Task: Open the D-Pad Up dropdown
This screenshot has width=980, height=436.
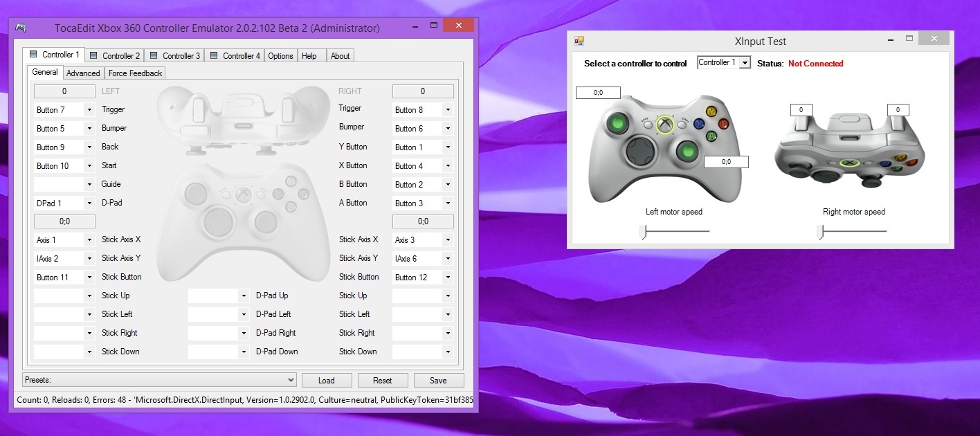Action: point(219,296)
